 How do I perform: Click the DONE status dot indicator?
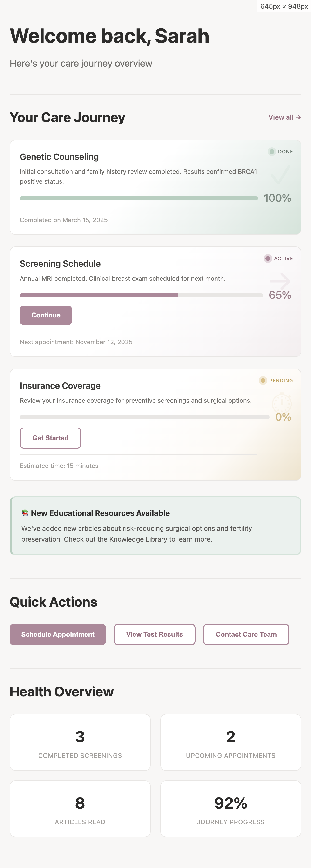(x=271, y=152)
